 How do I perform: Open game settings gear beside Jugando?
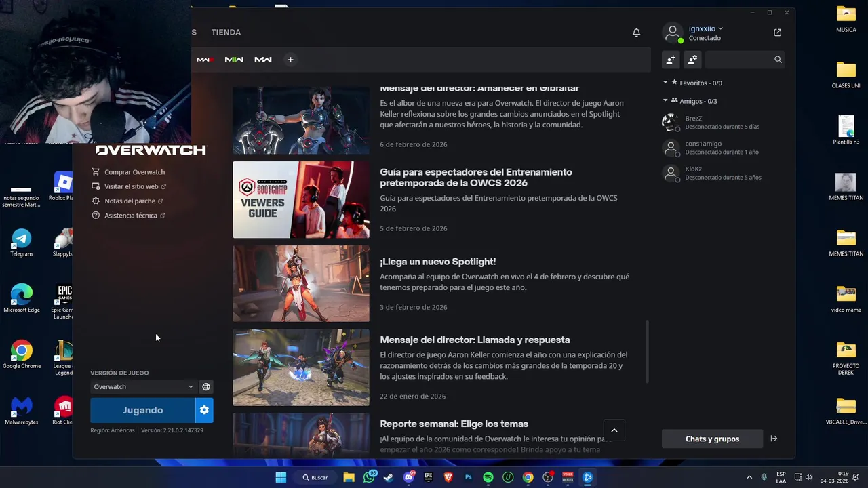pyautogui.click(x=204, y=410)
